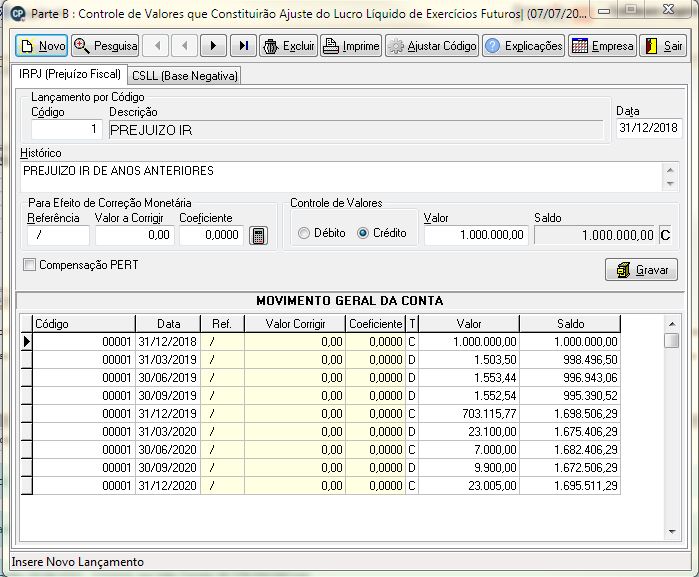Click the Gravar save button
Screen dimensions: 699x577
(641, 270)
